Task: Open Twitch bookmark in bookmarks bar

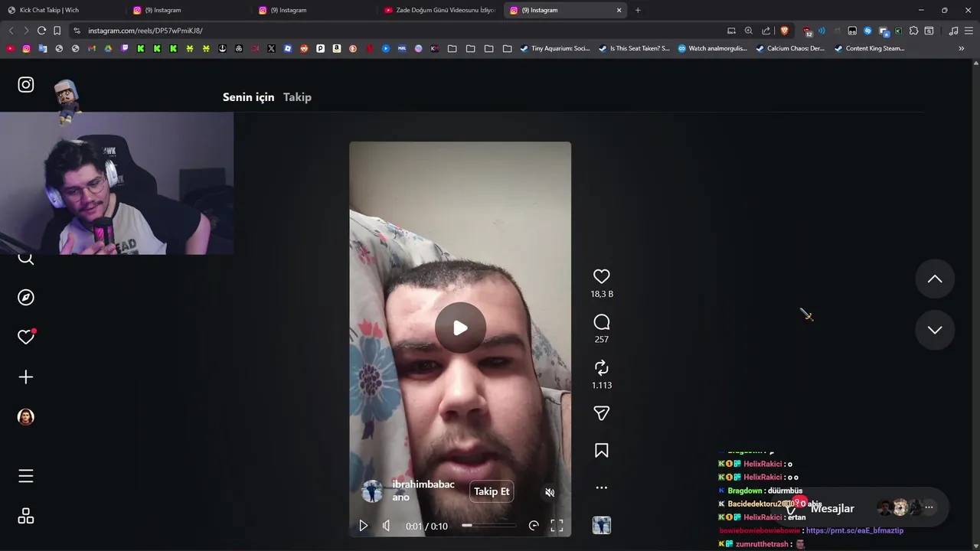Action: coord(124,48)
